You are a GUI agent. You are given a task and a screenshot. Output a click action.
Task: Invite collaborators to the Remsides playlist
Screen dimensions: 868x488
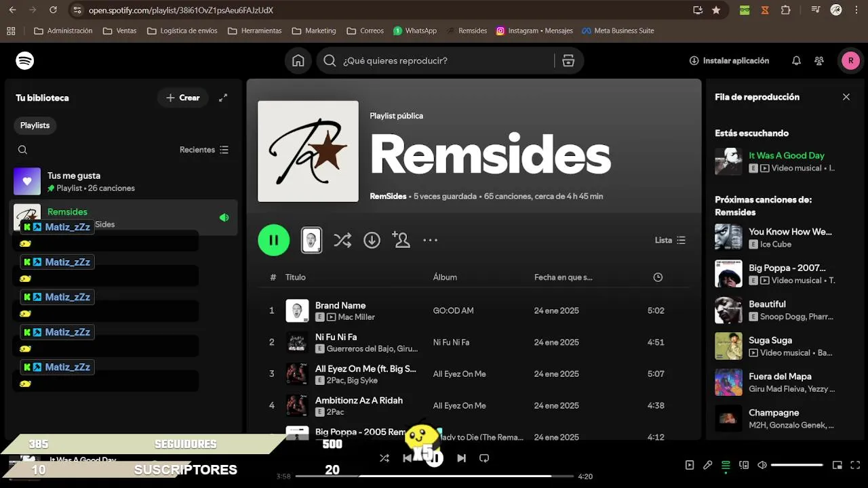(x=401, y=240)
